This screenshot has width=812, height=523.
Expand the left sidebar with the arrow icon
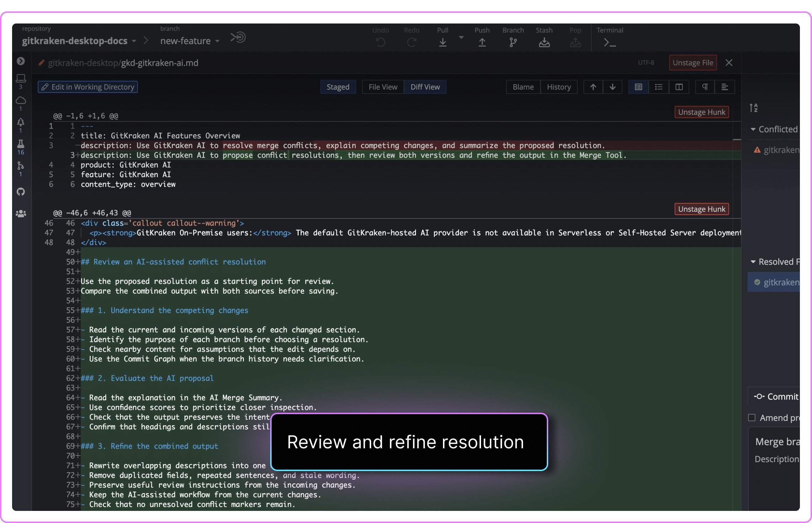pyautogui.click(x=21, y=61)
